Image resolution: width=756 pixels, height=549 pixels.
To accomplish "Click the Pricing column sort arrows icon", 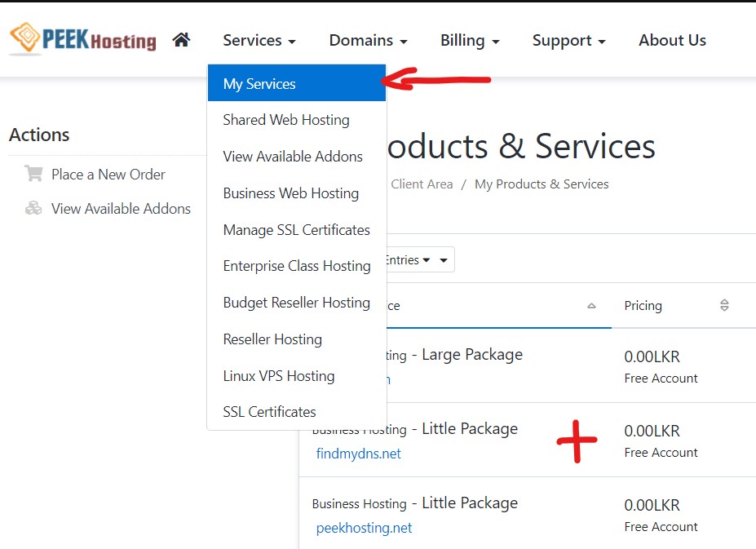I will (724, 306).
